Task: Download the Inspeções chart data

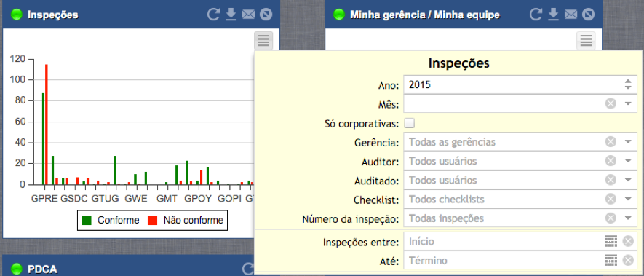Action: [x=231, y=15]
